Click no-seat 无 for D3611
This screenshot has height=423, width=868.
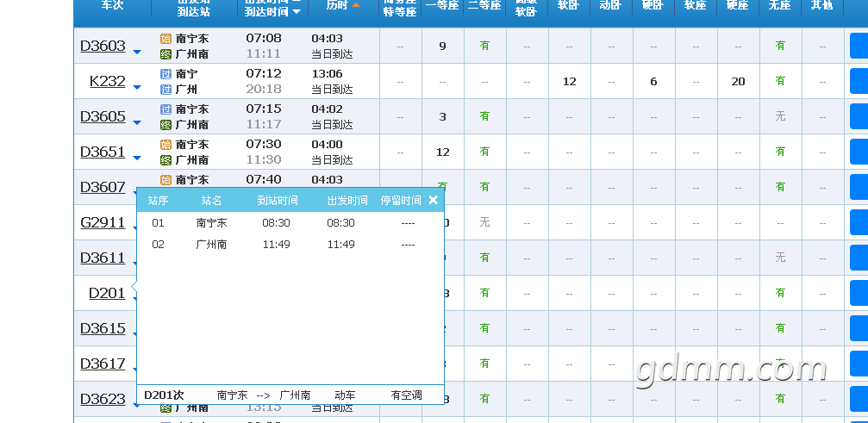coord(781,258)
